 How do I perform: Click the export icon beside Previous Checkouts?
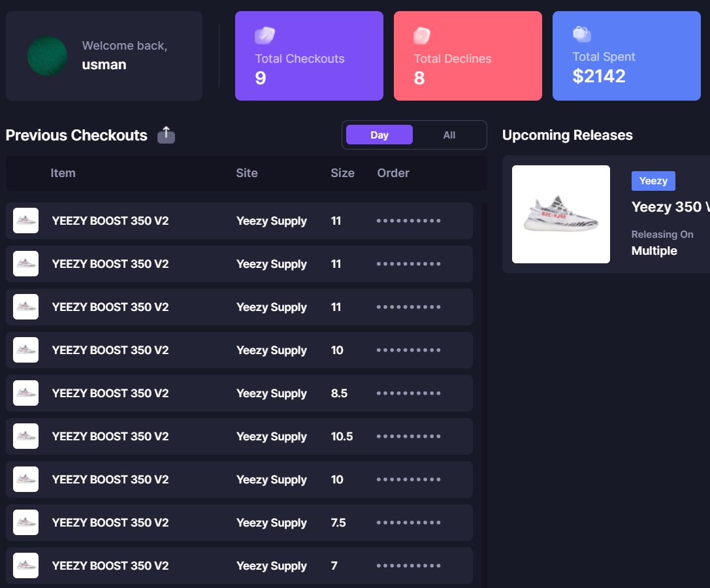point(166,135)
